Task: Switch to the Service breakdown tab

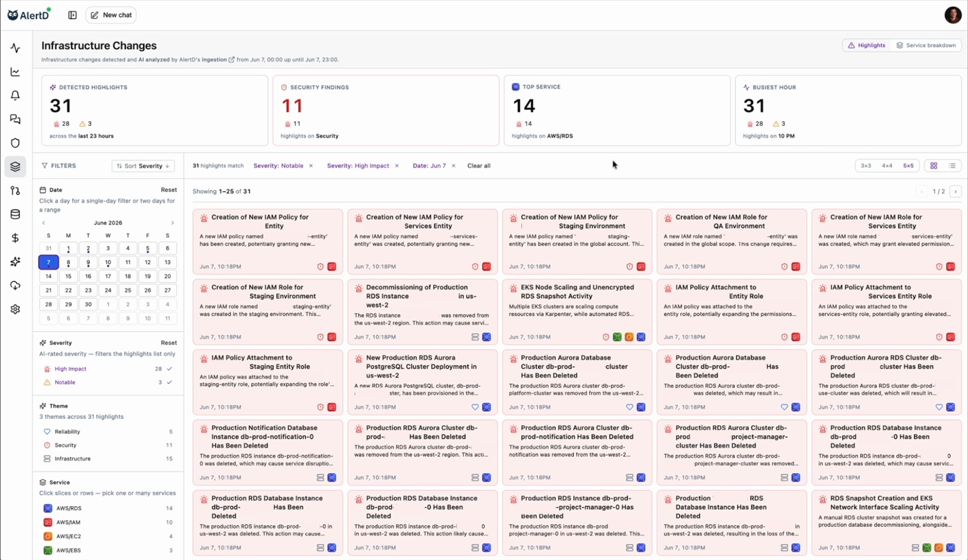Action: click(926, 45)
